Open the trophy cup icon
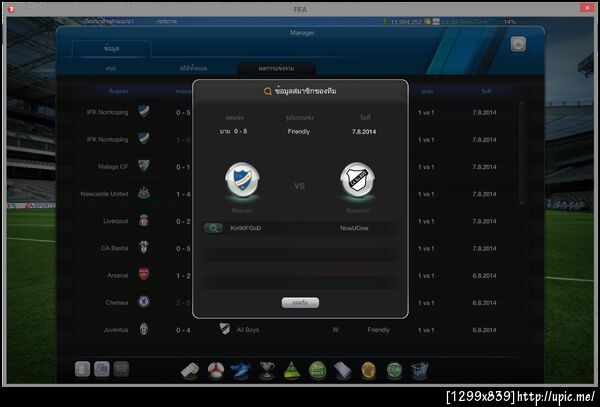This screenshot has height=407, width=600. coord(267,370)
